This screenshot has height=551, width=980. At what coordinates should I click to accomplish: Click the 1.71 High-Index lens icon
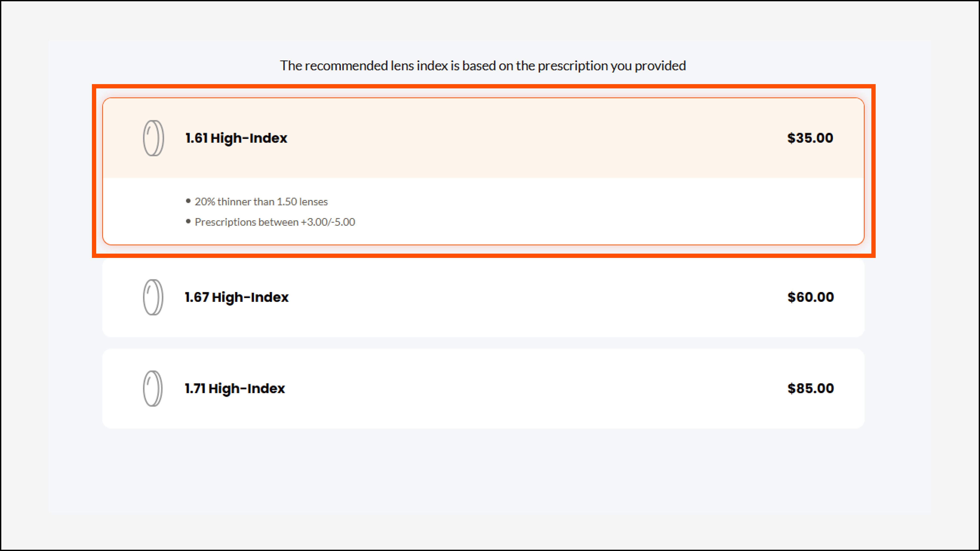(x=152, y=388)
